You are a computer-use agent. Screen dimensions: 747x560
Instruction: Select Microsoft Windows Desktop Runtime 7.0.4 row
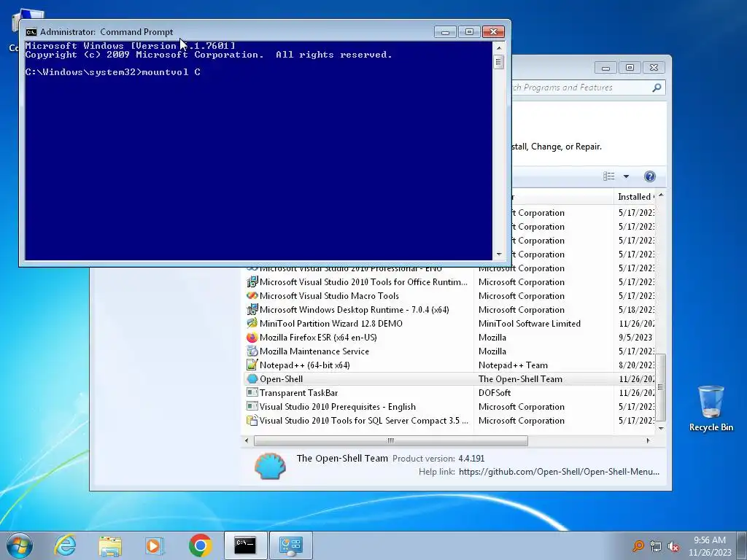(450, 309)
